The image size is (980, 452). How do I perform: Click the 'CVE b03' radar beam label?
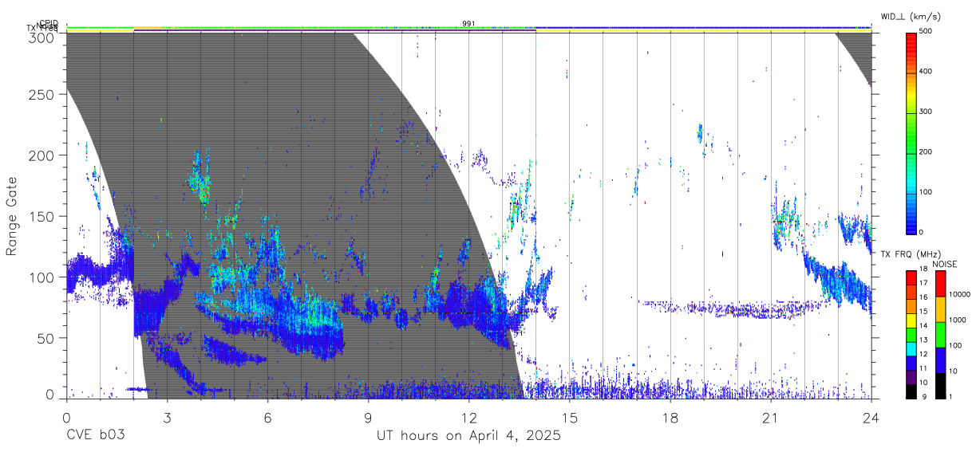tap(94, 436)
